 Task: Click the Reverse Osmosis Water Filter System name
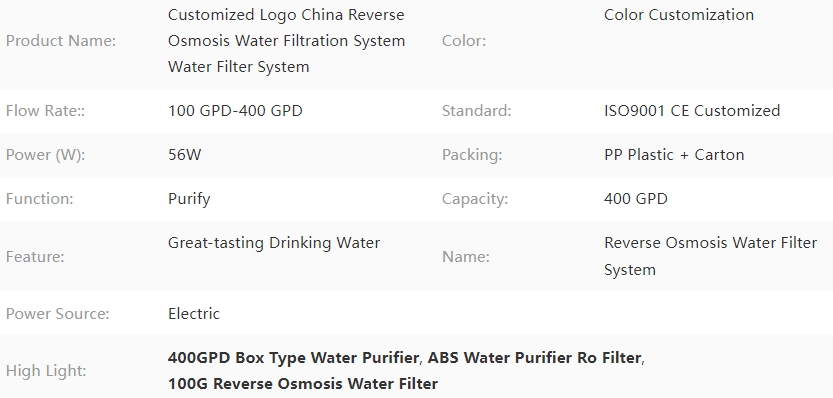(x=710, y=256)
